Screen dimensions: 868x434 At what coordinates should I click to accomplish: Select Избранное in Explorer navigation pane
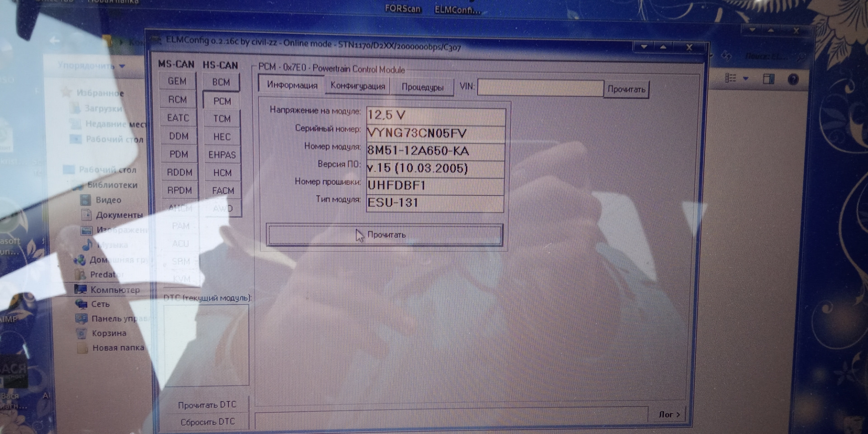(x=100, y=93)
